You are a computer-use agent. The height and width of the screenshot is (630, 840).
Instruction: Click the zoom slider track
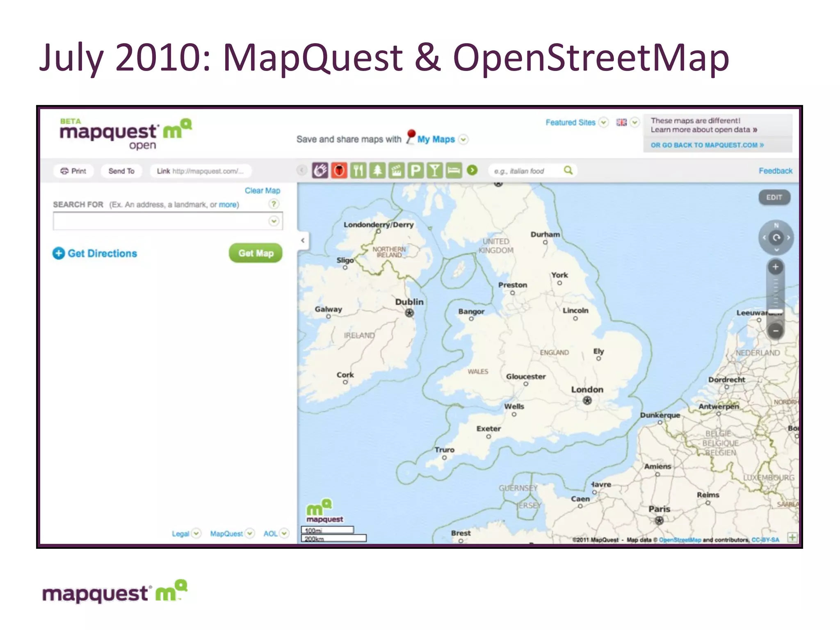tap(775, 292)
